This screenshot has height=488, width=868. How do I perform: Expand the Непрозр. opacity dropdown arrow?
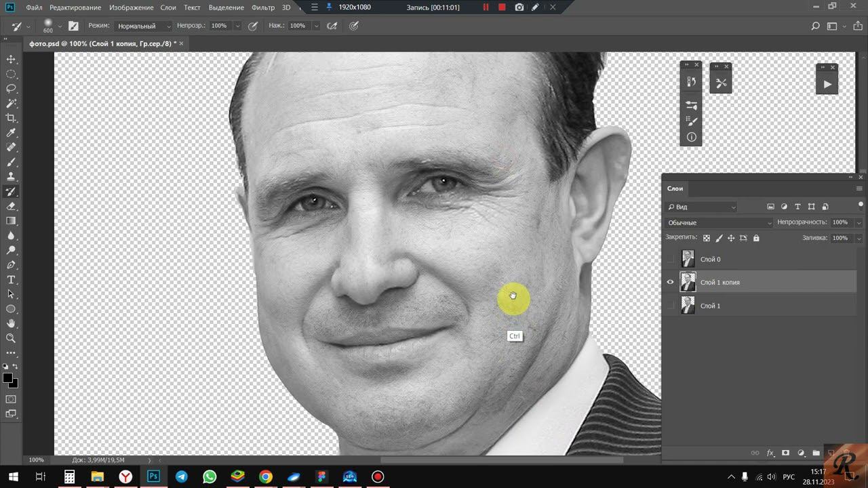coord(237,26)
